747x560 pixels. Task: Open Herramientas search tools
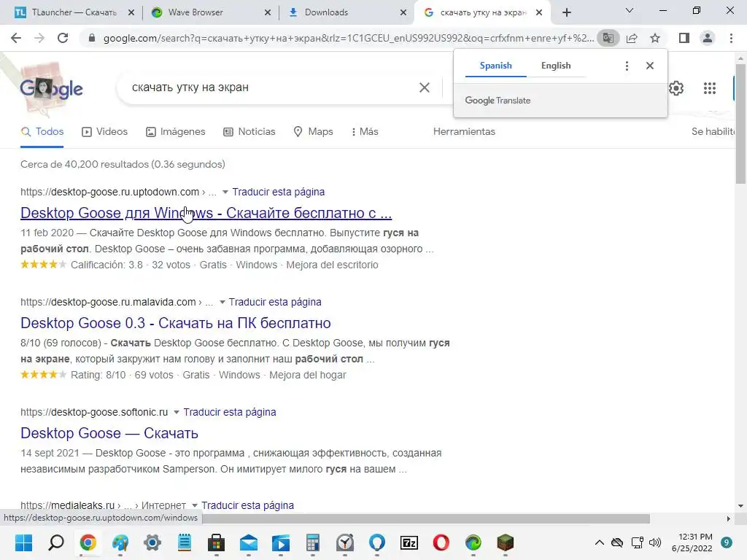point(464,131)
